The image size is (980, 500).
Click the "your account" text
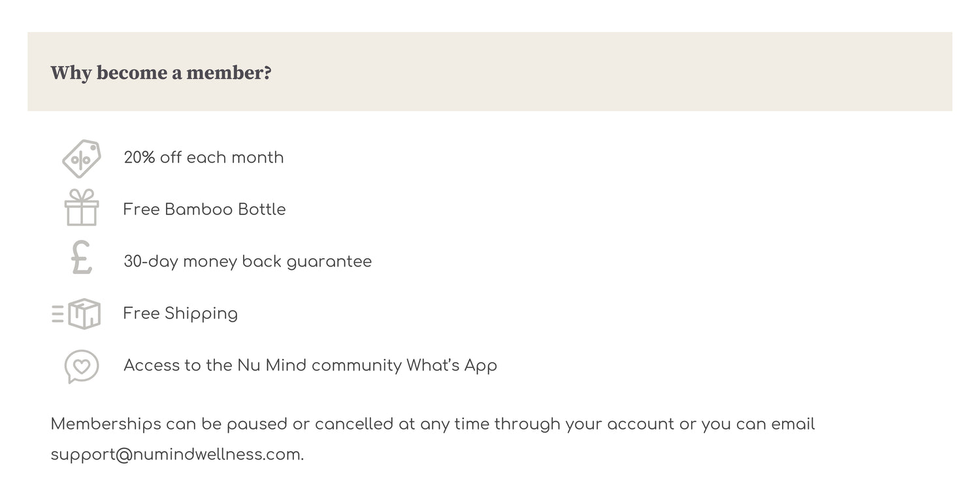619,424
